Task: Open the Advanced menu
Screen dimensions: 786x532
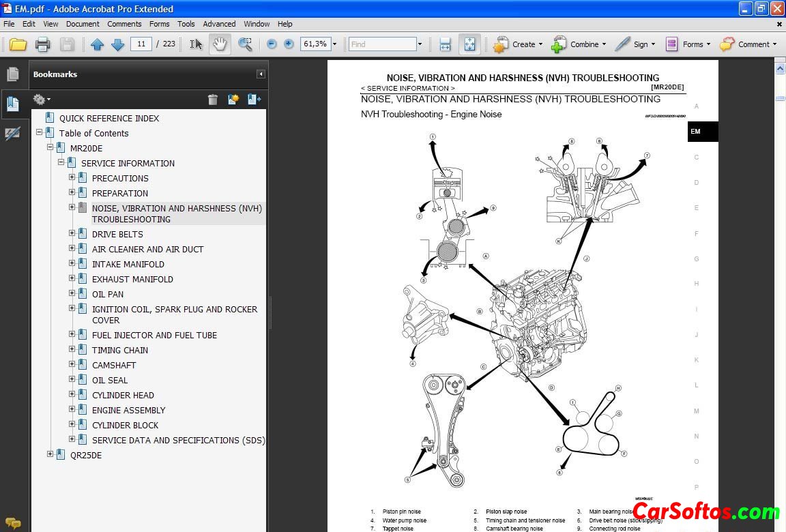Action: pyautogui.click(x=219, y=24)
